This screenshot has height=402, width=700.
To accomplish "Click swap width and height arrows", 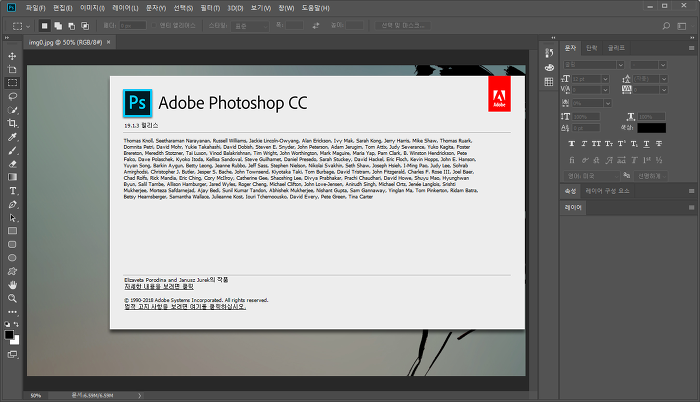I will (x=316, y=26).
